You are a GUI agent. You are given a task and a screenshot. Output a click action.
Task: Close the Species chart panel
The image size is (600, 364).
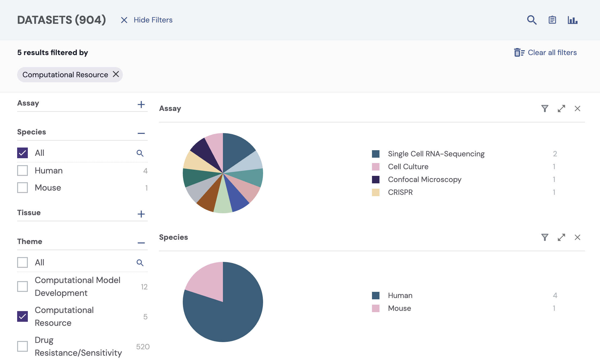[x=577, y=237]
